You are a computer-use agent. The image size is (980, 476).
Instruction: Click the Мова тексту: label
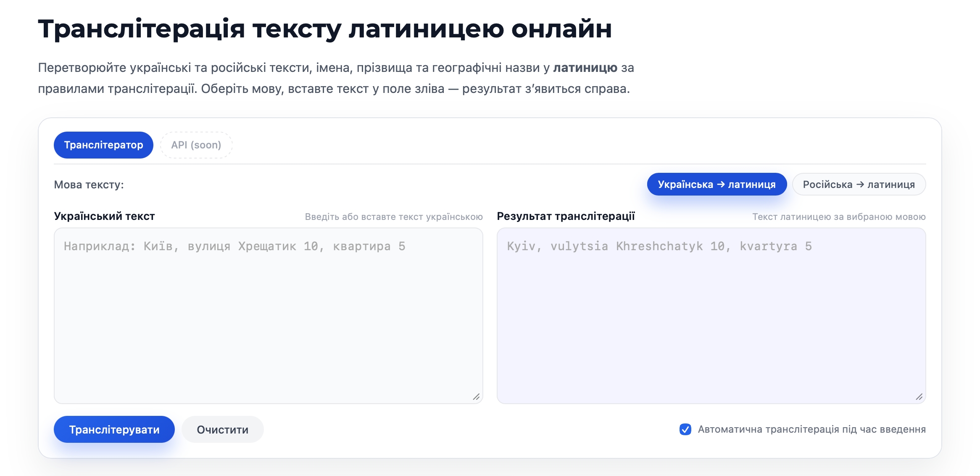[89, 185]
